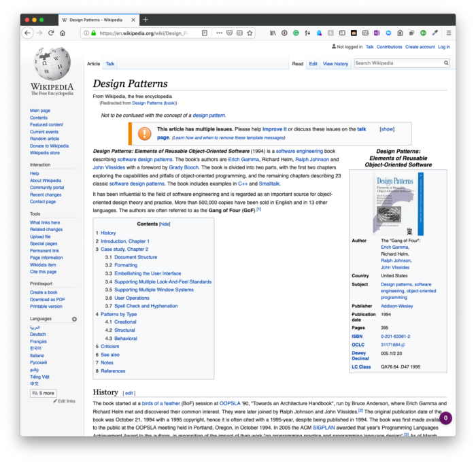Screen dimensions: 476x463
Task: Click the Create account link
Action: [420, 47]
